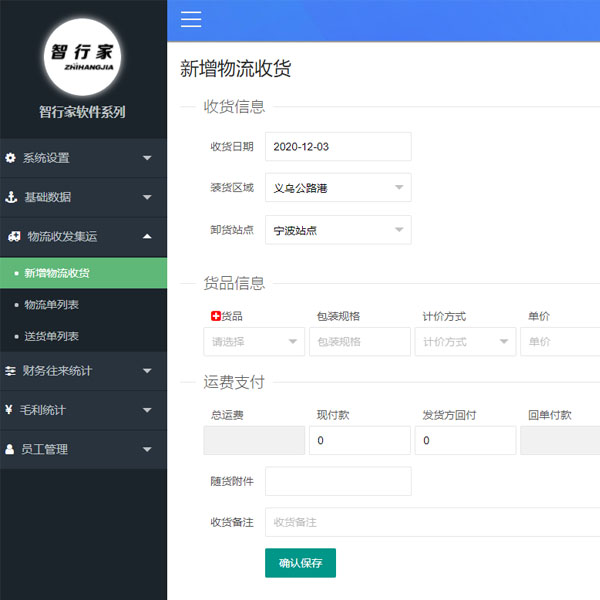Open 物流单列表 in sidebar
The width and height of the screenshot is (600, 600).
[52, 304]
